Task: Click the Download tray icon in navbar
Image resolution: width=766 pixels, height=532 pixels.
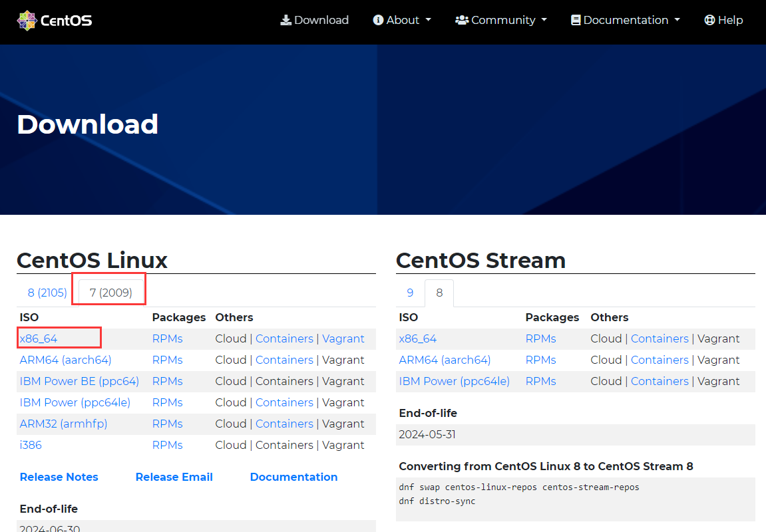Action: tap(286, 20)
